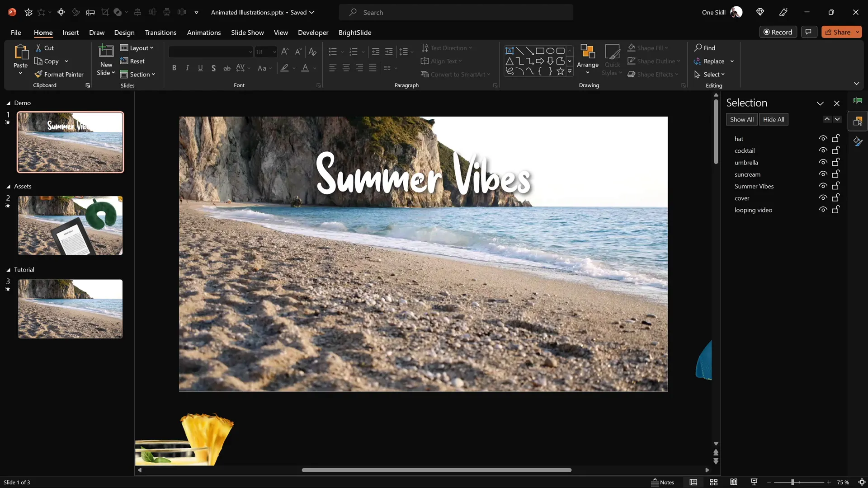Click the Show All button
Image resolution: width=868 pixels, height=488 pixels.
(742, 119)
